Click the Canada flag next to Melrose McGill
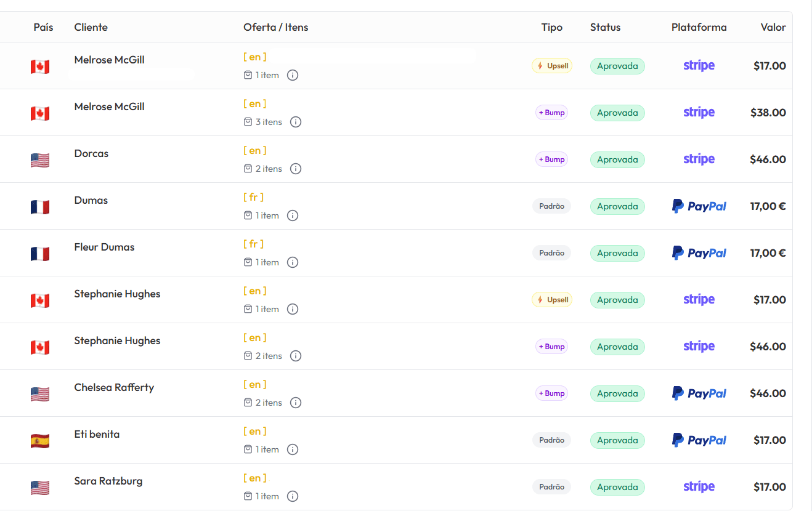Screen dimensions: 812x511 pyautogui.click(x=39, y=66)
